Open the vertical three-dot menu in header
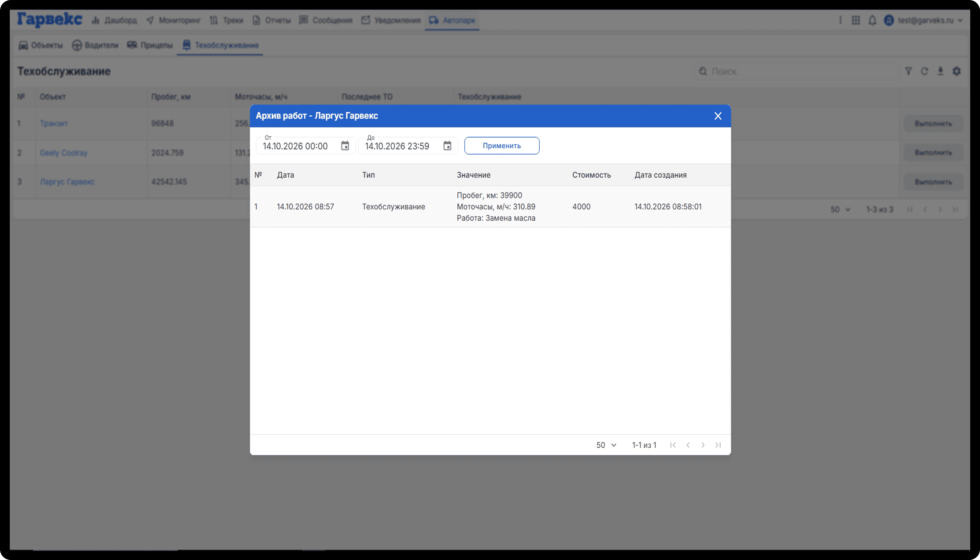 click(840, 20)
